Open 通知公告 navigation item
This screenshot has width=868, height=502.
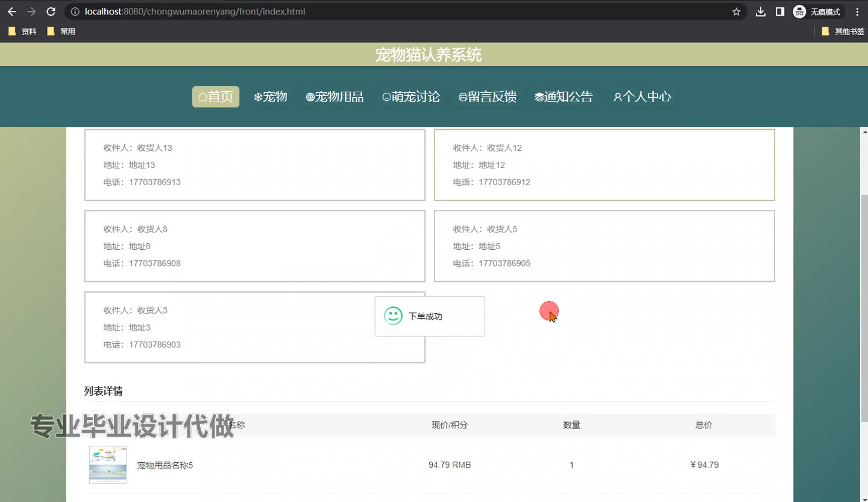click(564, 97)
